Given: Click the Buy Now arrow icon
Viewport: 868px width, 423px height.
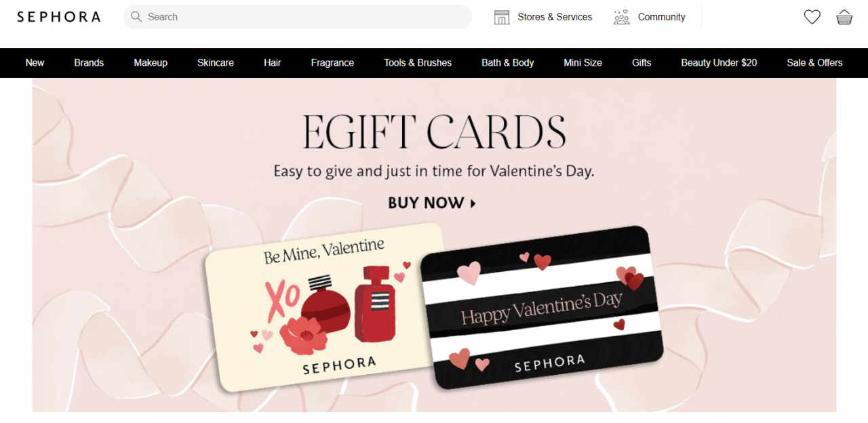Looking at the screenshot, I should [x=473, y=203].
